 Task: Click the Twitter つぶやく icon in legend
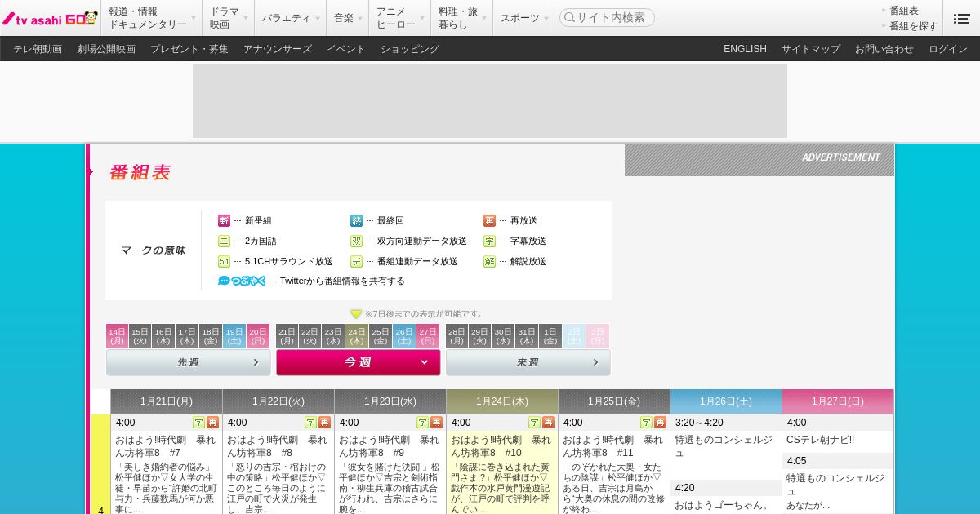pos(242,281)
